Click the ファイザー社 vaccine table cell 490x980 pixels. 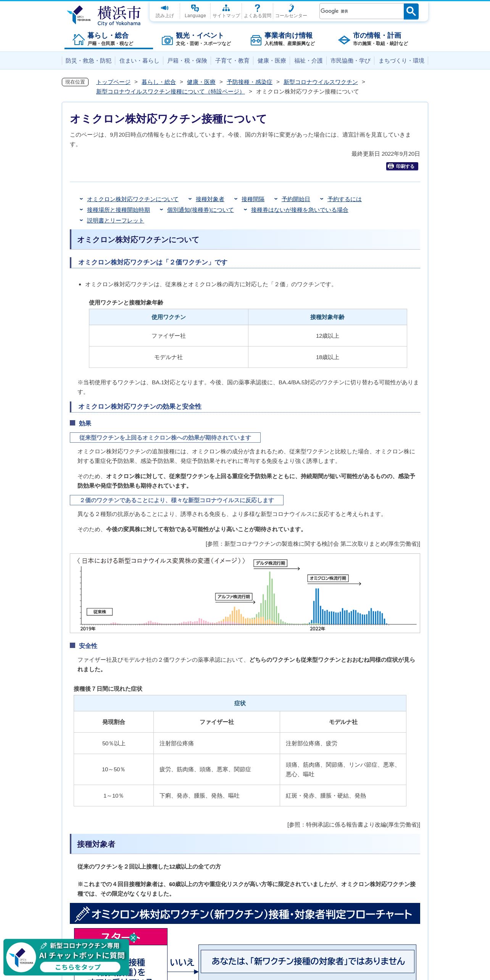point(169,336)
